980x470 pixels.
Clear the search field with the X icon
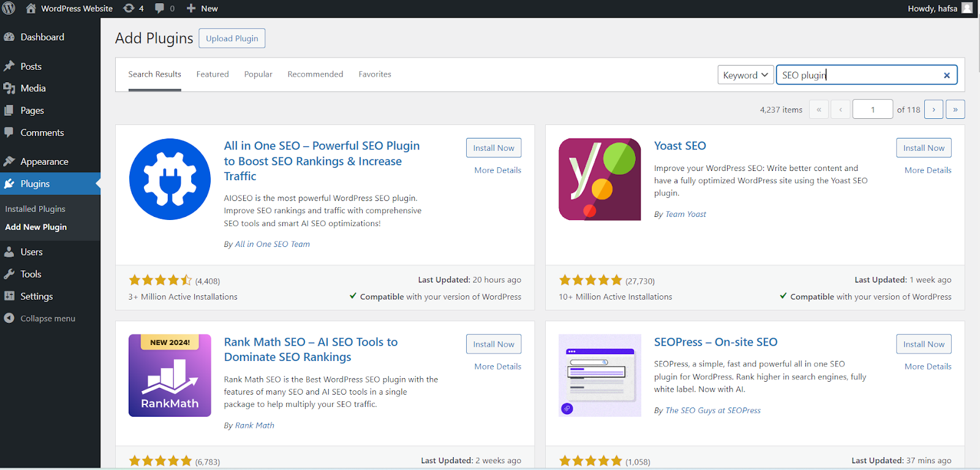click(947, 75)
